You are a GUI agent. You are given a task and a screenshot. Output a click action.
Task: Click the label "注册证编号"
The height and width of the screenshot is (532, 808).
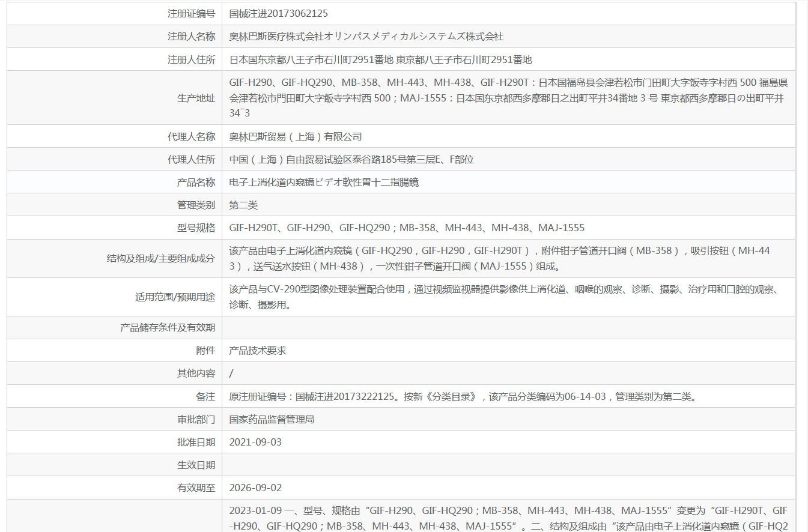191,13
